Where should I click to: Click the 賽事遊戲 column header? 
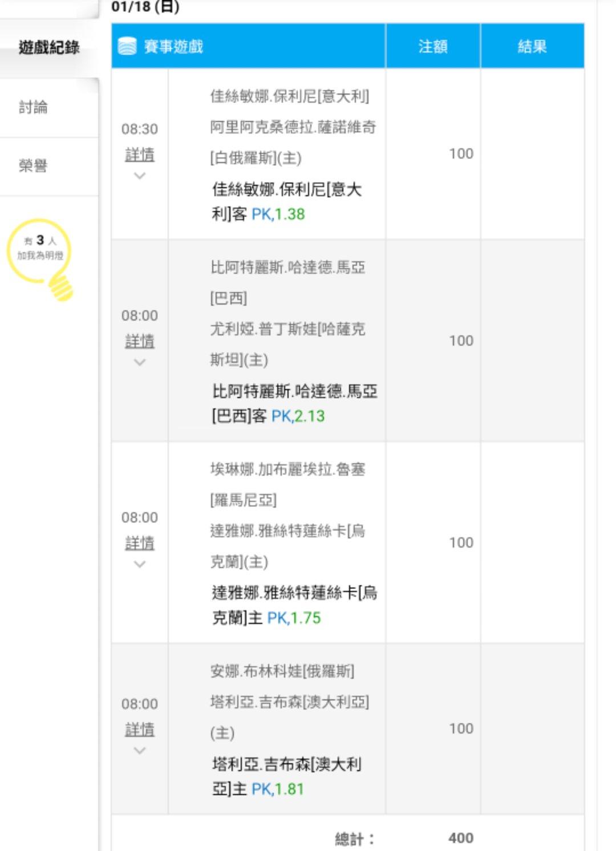173,46
